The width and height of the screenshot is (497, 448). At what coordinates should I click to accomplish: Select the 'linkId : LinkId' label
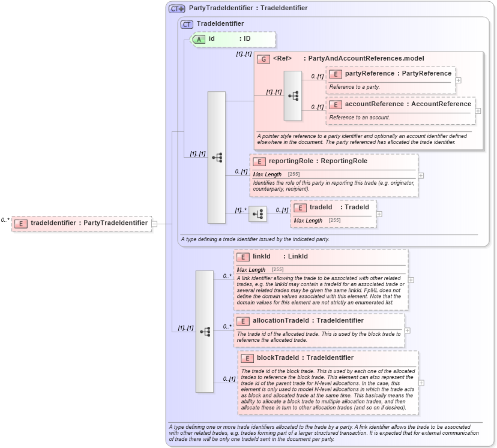[280, 256]
